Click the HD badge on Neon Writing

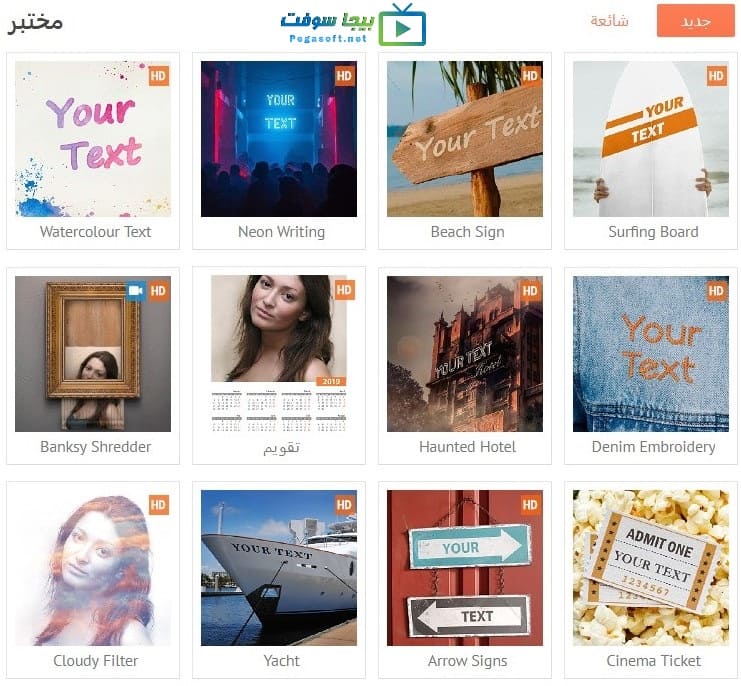pyautogui.click(x=345, y=76)
